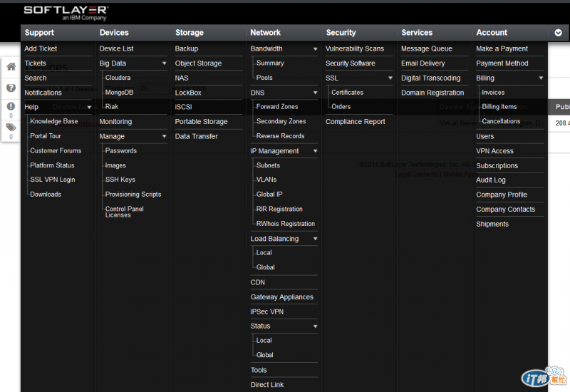Image resolution: width=570 pixels, height=392 pixels.
Task: Click the tags icon in sidebar
Action: click(11, 128)
